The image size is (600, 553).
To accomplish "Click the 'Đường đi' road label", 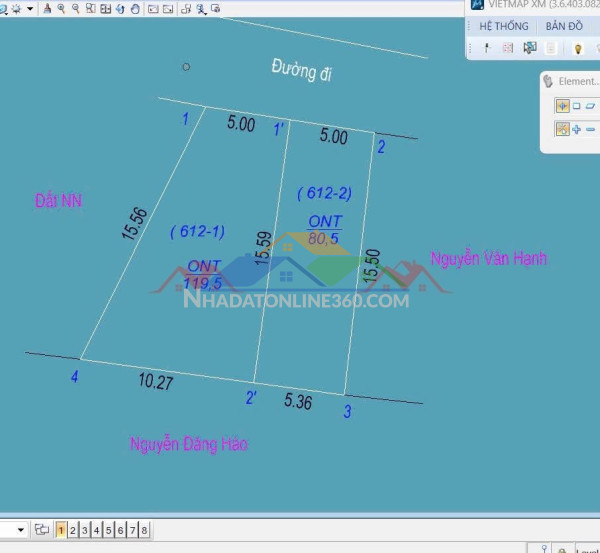I will point(302,70).
